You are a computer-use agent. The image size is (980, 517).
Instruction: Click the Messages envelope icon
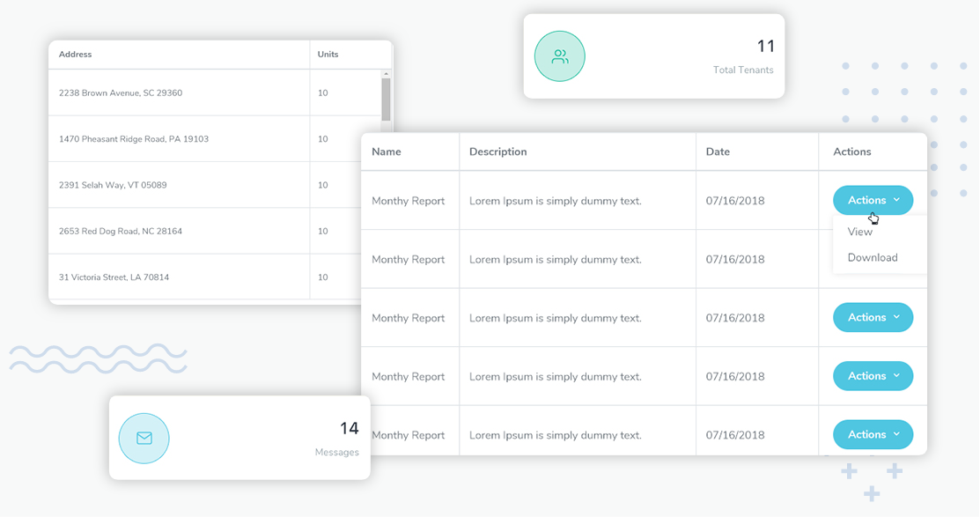(x=144, y=439)
